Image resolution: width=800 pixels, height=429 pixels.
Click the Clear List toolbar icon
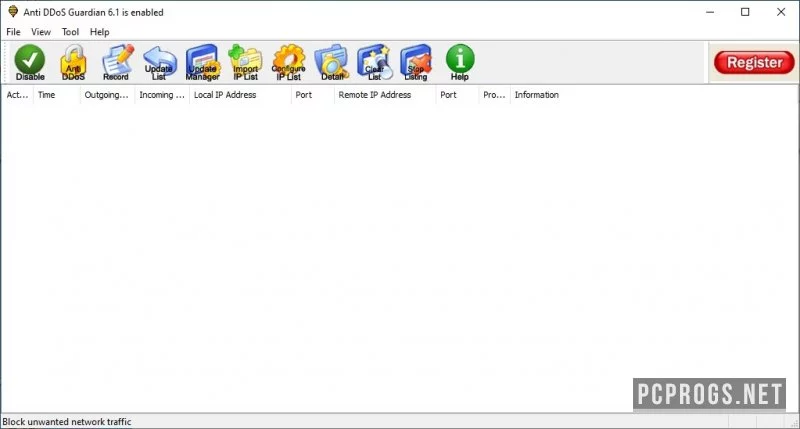pos(374,62)
